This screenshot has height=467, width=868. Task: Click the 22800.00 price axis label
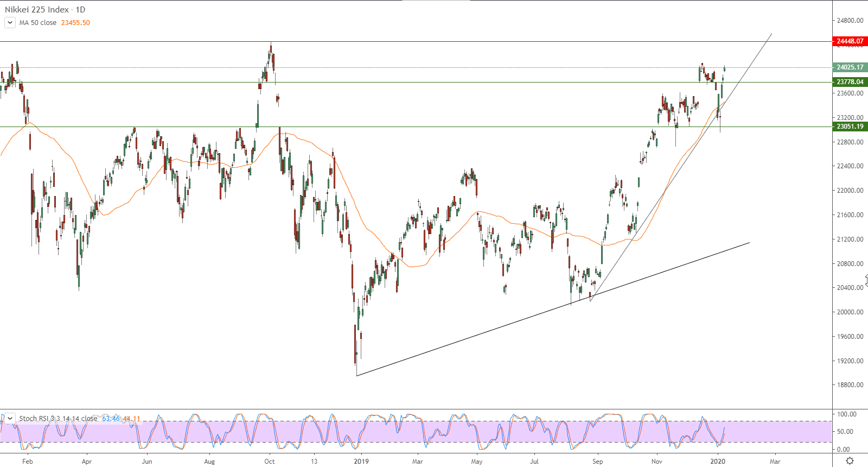click(850, 142)
